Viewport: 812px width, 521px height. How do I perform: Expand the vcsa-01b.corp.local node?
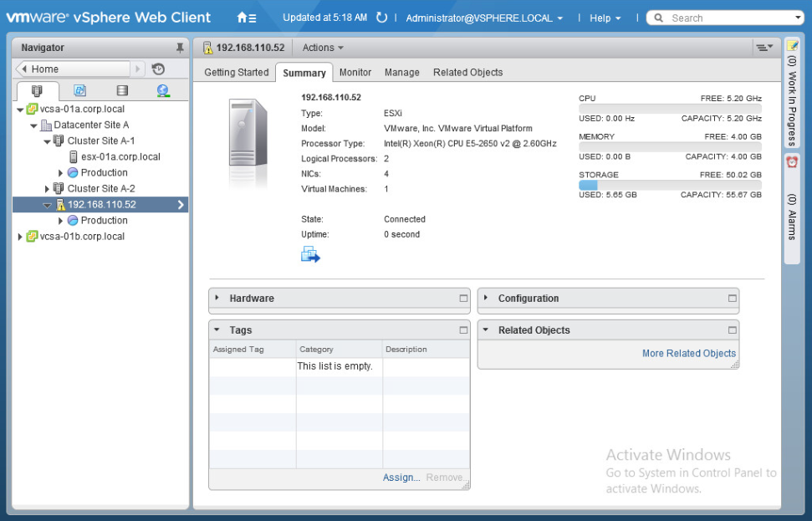click(20, 237)
